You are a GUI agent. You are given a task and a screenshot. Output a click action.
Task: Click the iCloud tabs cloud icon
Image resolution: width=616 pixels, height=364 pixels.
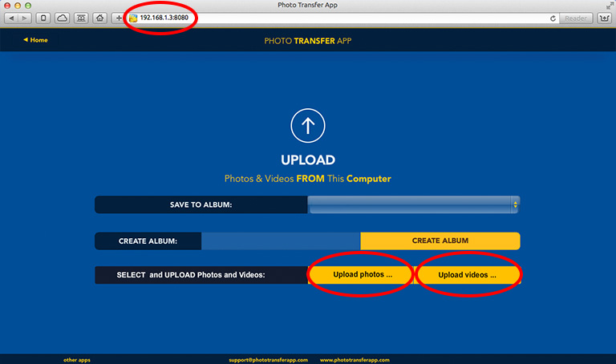[62, 18]
